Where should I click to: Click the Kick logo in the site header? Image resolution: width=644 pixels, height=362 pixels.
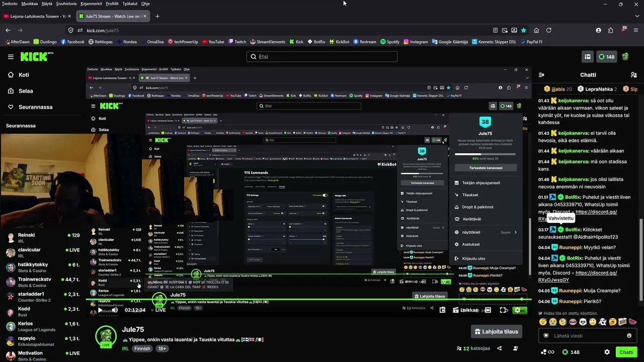coord(37,56)
